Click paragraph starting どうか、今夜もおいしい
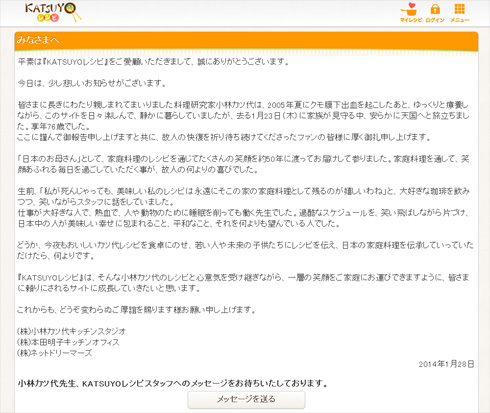Viewport: 490px width, 413px height. click(x=245, y=250)
